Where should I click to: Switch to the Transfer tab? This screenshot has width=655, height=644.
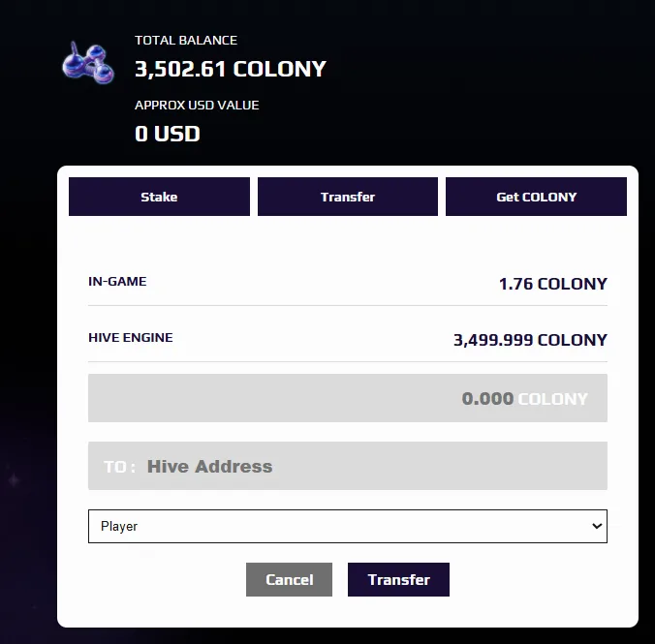click(x=348, y=197)
